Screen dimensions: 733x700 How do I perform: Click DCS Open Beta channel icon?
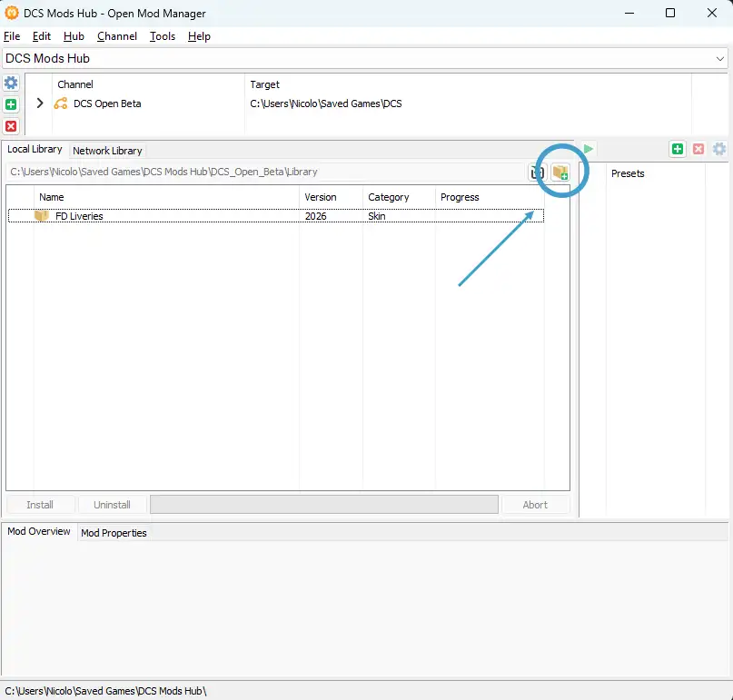pos(61,104)
